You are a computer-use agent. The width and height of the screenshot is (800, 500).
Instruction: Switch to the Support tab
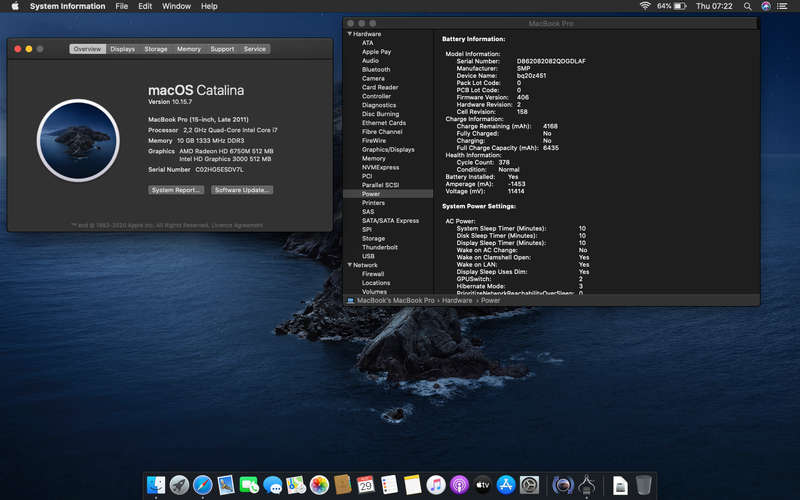pyautogui.click(x=222, y=49)
